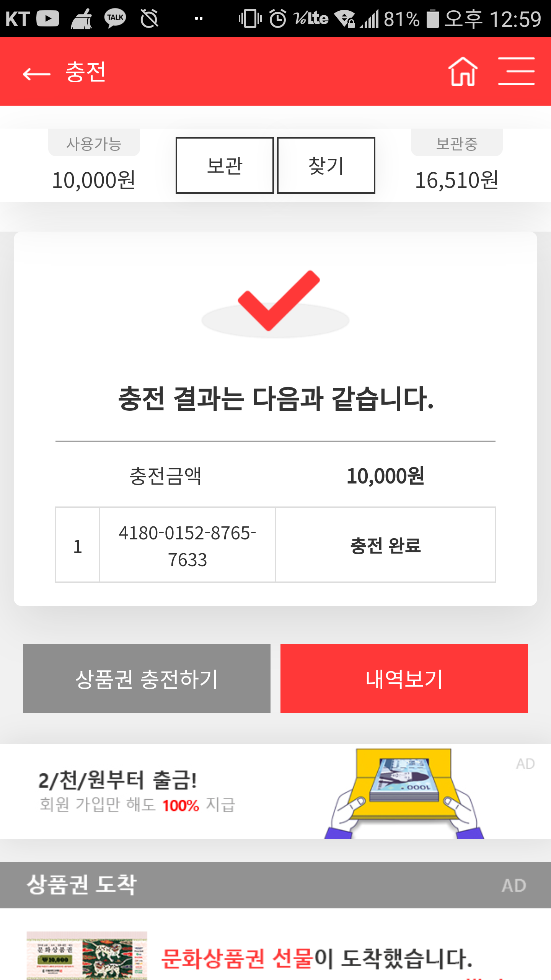Select the 보관중 balance label
This screenshot has width=551, height=980.
(x=456, y=144)
